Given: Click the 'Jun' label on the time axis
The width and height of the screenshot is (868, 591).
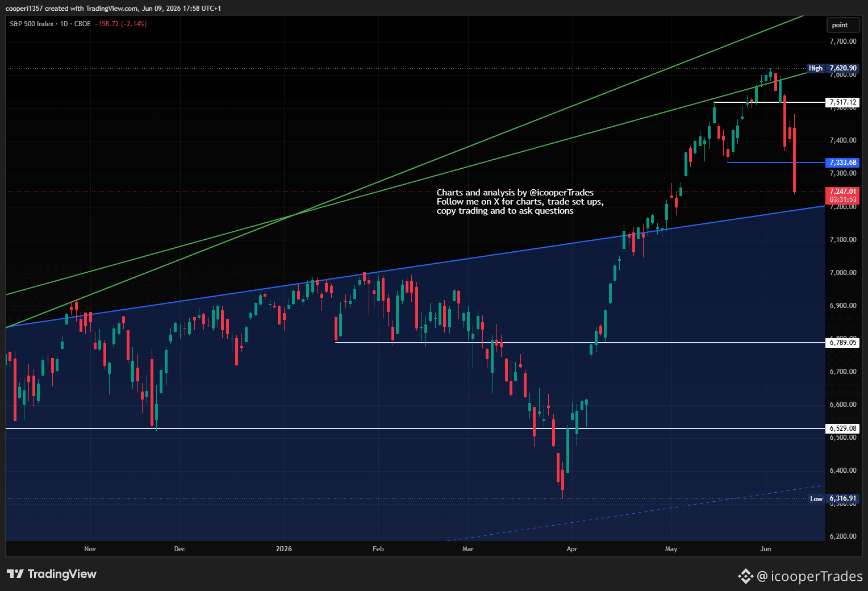Looking at the screenshot, I should tap(766, 549).
